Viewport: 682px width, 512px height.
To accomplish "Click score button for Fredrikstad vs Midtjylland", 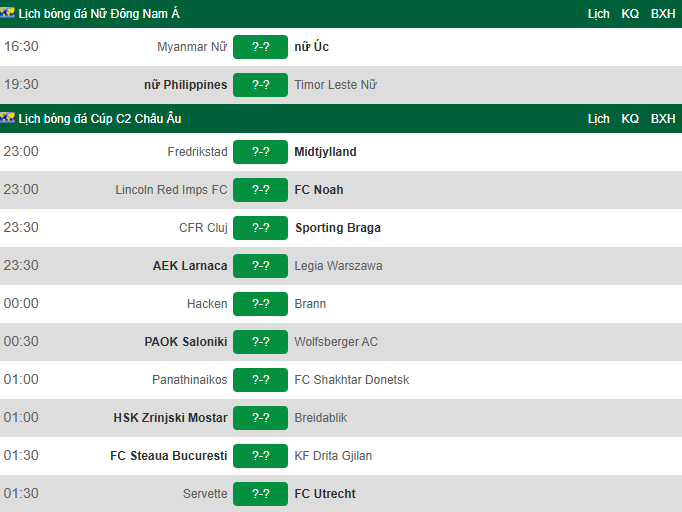I will 261,152.
